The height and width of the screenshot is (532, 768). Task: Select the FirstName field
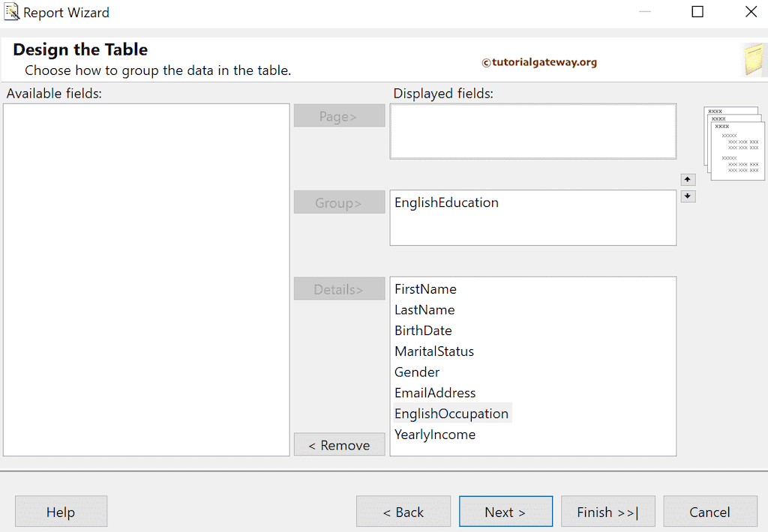425,288
